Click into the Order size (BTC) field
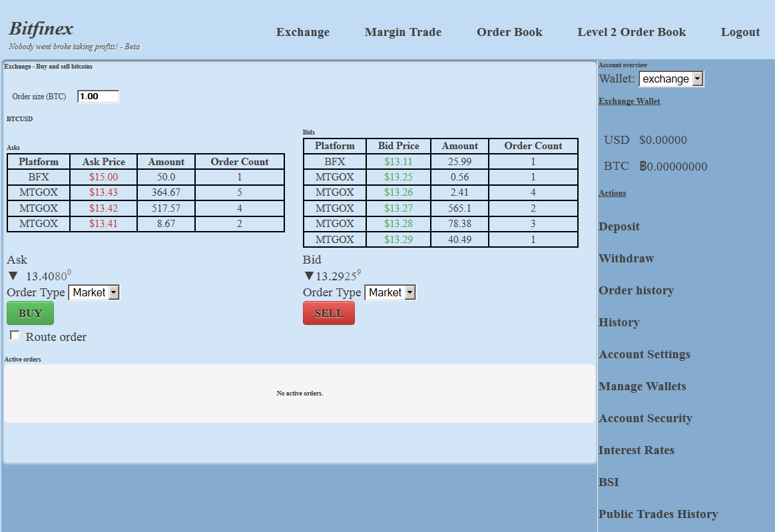This screenshot has width=775, height=532. pos(98,97)
